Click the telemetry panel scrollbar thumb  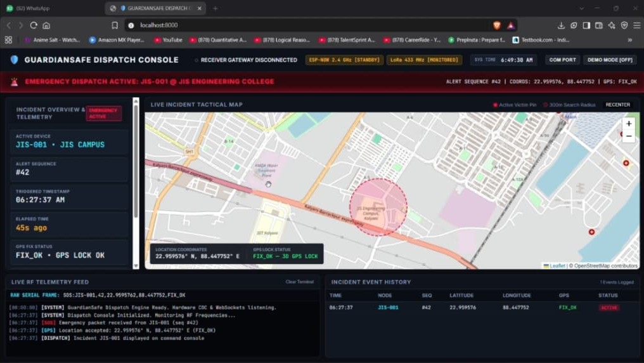click(136, 161)
